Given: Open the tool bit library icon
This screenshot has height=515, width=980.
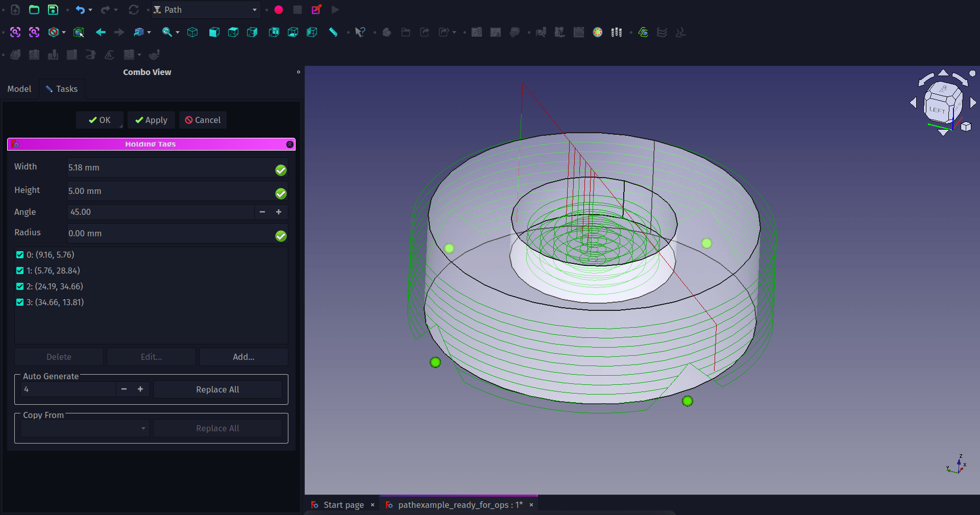Looking at the screenshot, I should tap(617, 32).
